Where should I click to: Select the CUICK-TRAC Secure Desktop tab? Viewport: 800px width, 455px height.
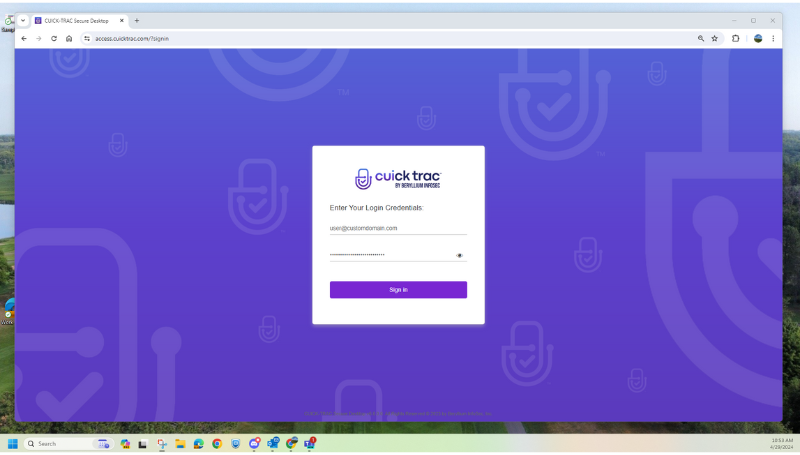pyautogui.click(x=77, y=21)
